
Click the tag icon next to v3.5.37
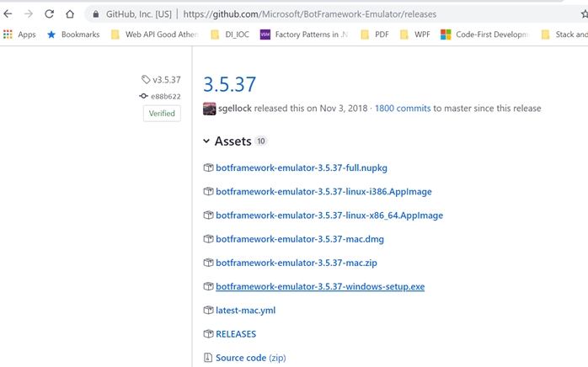[146, 79]
